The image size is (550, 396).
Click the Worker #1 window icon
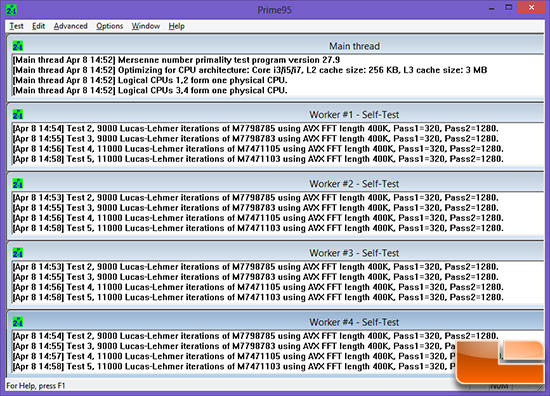18,114
